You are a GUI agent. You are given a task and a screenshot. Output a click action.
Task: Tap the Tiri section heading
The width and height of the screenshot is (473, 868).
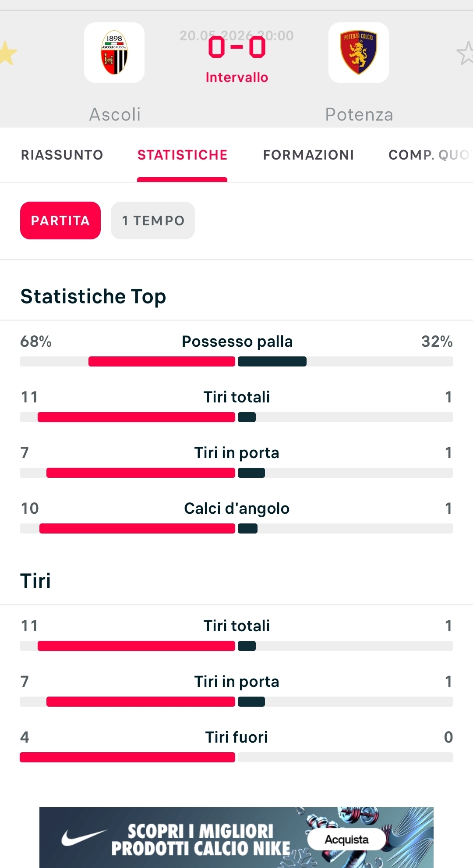click(35, 581)
